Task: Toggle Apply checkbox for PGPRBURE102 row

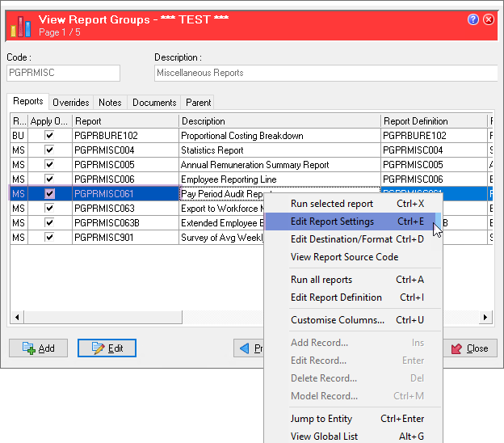Action: click(x=50, y=136)
